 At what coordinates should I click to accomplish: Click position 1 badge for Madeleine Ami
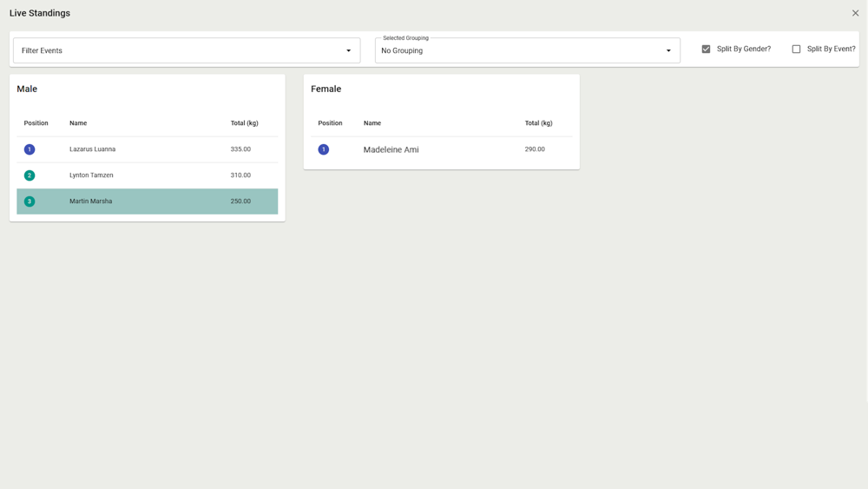click(323, 149)
